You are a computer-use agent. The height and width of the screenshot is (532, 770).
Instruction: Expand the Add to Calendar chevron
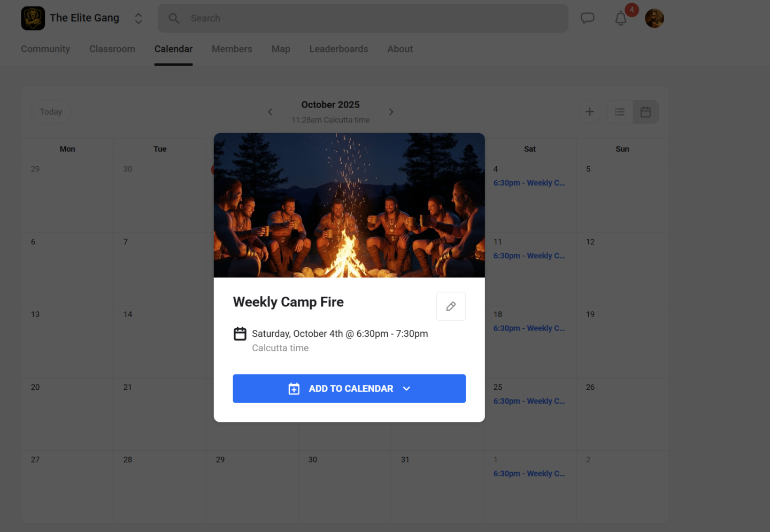tap(406, 389)
